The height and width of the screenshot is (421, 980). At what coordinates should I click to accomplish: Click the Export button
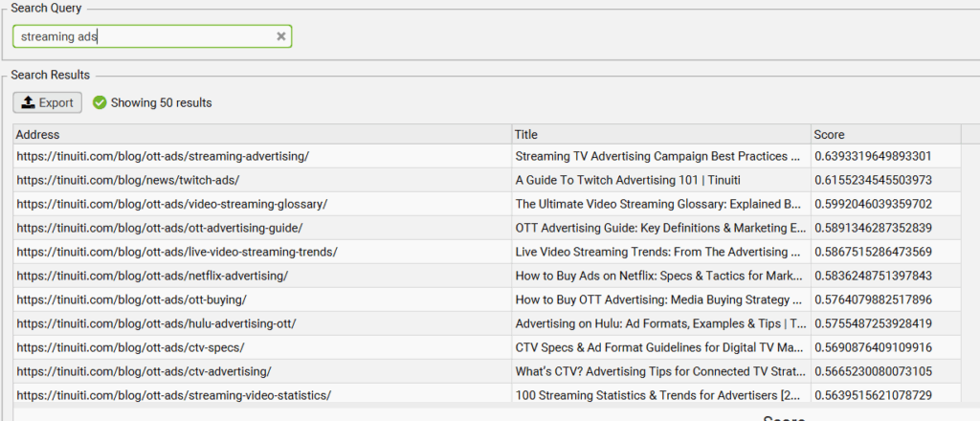(48, 102)
